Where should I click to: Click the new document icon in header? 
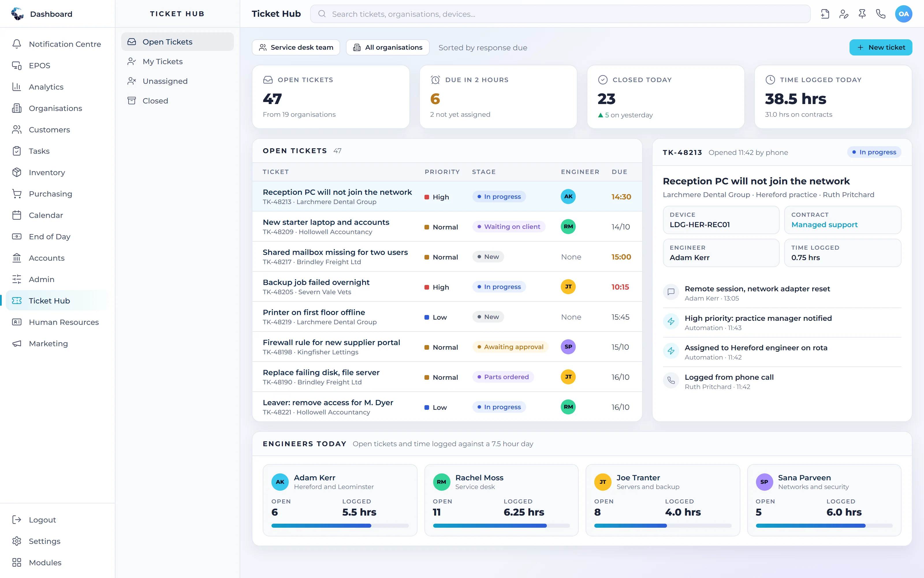[825, 14]
